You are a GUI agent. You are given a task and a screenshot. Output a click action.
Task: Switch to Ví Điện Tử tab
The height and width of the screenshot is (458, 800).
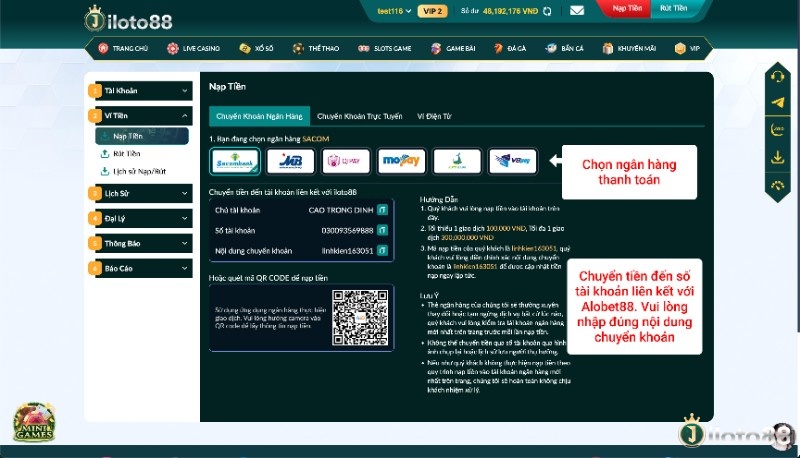[434, 116]
